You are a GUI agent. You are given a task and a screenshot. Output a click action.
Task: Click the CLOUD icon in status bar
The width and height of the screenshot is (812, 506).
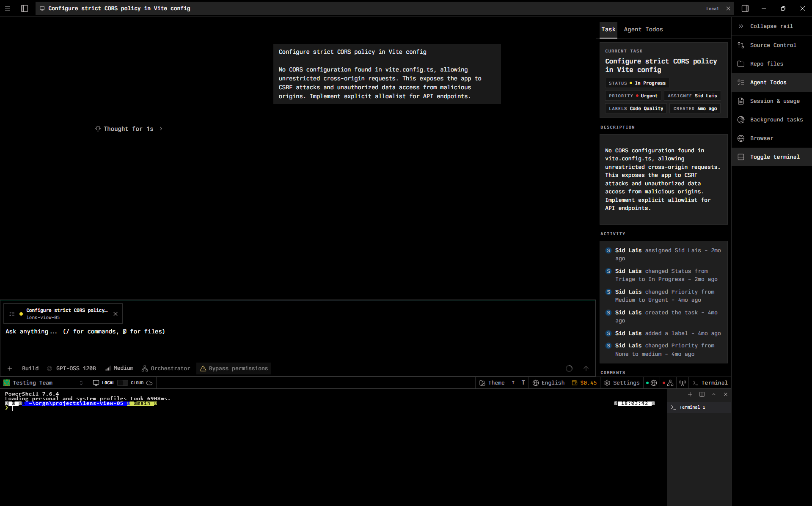(x=149, y=383)
